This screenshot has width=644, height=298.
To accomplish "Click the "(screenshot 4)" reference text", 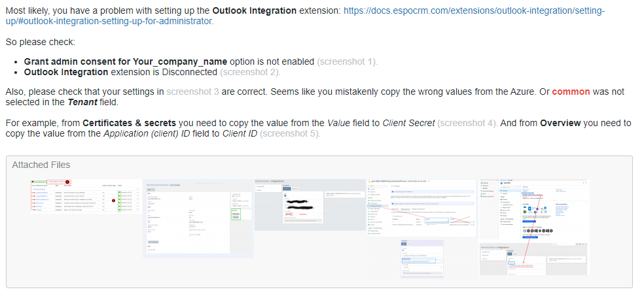I will click(x=467, y=123).
